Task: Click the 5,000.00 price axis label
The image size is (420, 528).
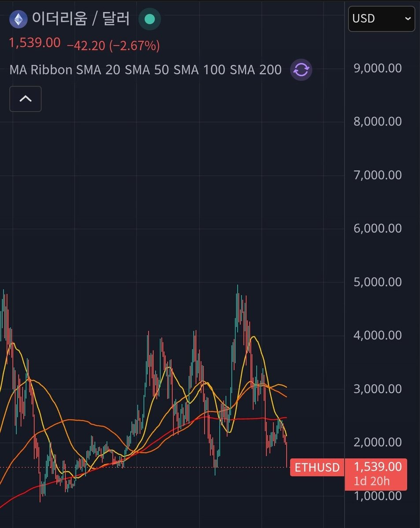Action: click(x=378, y=282)
